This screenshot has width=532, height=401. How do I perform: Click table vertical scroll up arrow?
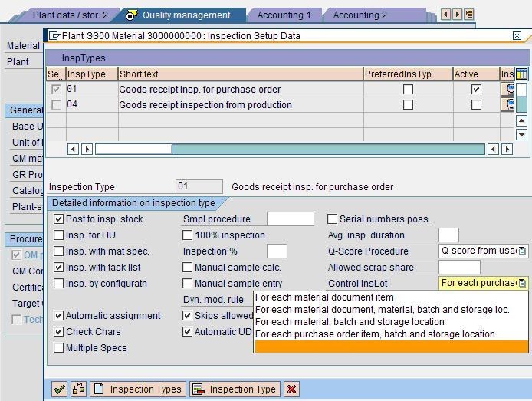point(521,120)
